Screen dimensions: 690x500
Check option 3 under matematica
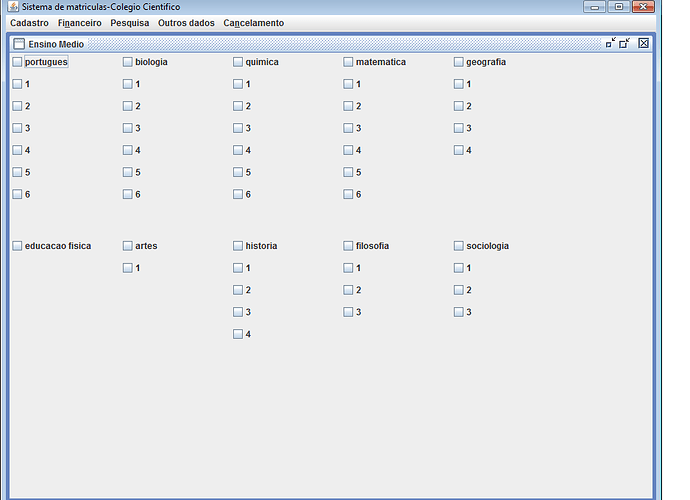click(x=352, y=128)
